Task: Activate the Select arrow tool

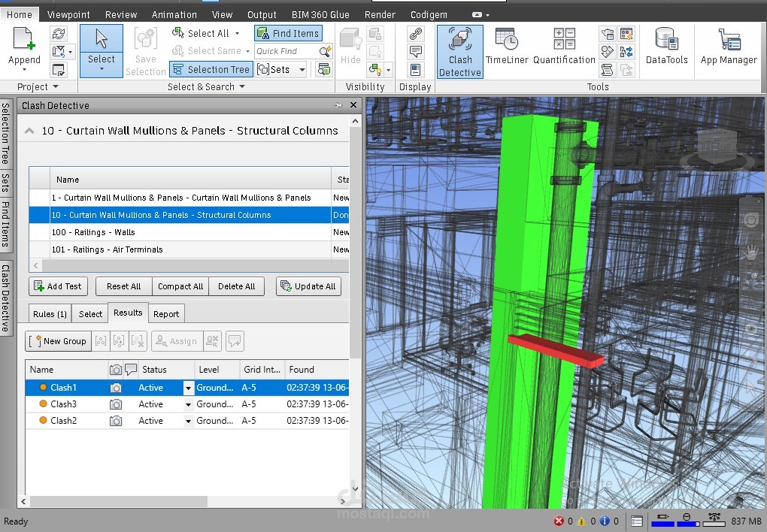Action: pos(102,38)
